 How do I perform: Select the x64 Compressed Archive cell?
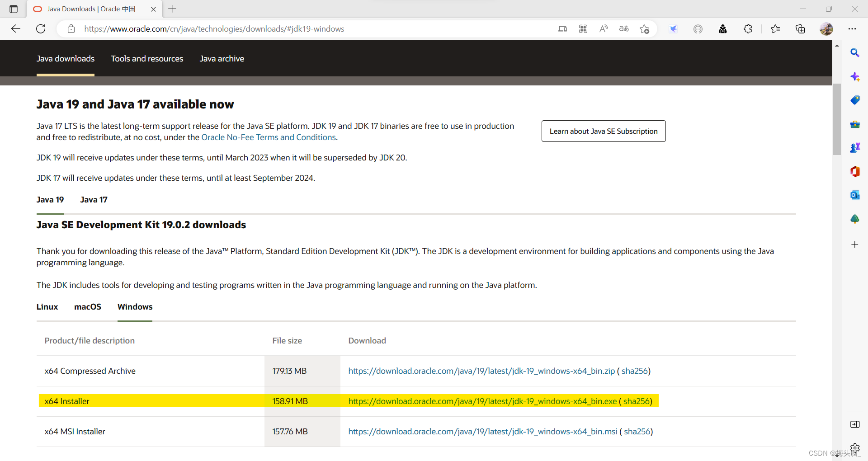pos(90,371)
